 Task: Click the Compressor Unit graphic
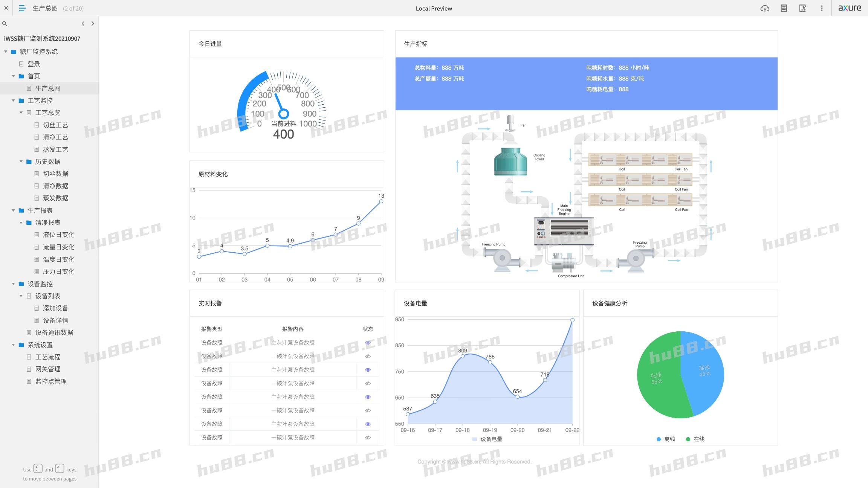tap(564, 262)
